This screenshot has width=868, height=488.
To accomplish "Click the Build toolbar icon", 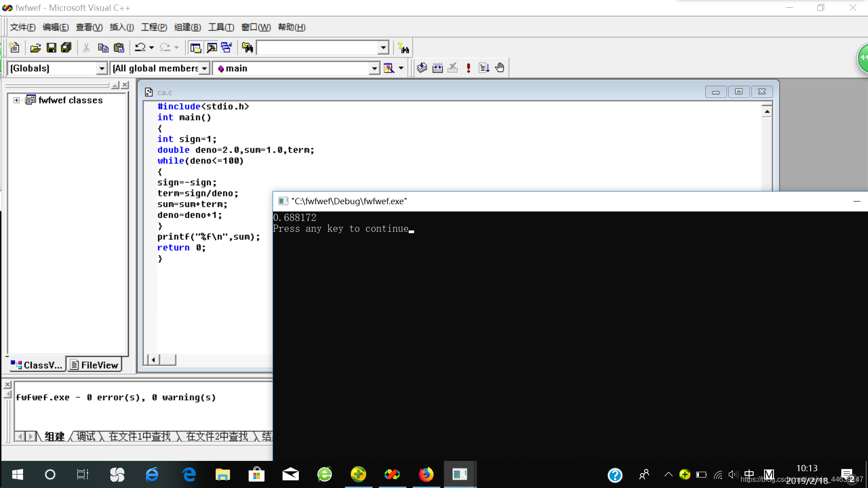I will coord(437,68).
